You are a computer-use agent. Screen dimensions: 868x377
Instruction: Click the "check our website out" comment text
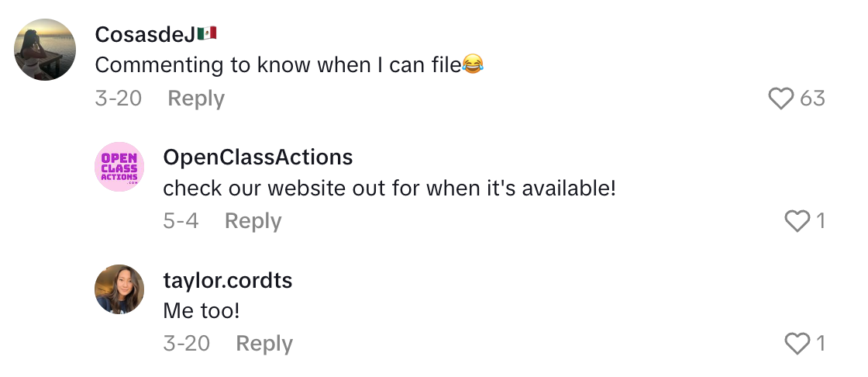[389, 188]
